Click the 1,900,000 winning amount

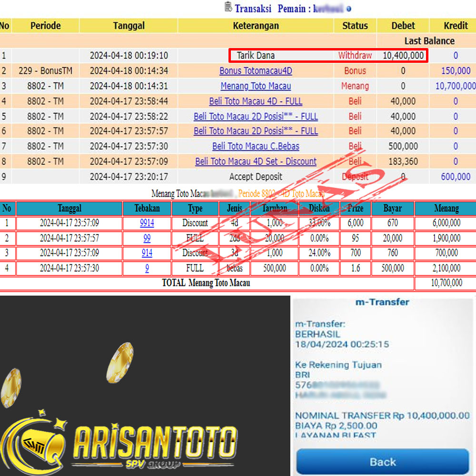[x=446, y=238]
